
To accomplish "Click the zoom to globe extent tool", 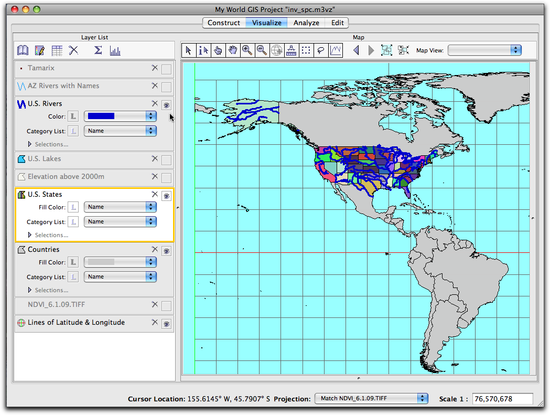I will (276, 51).
